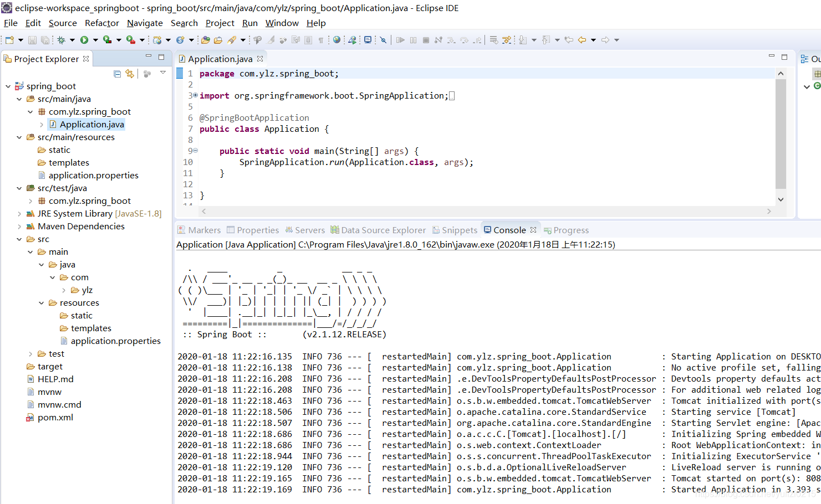This screenshot has width=821, height=504.
Task: Select HELP.md file in the tree
Action: click(x=55, y=379)
